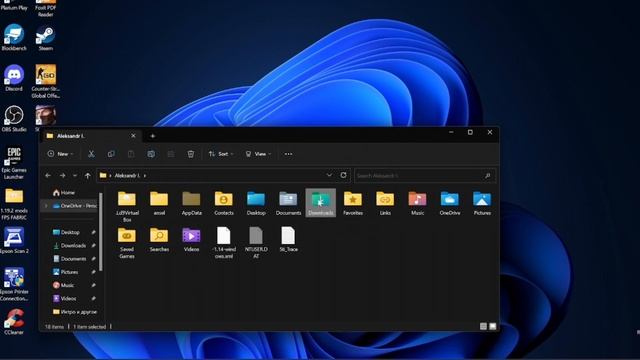Click the Delete trash icon
Screen dimensions: 640x360
pos(191,154)
